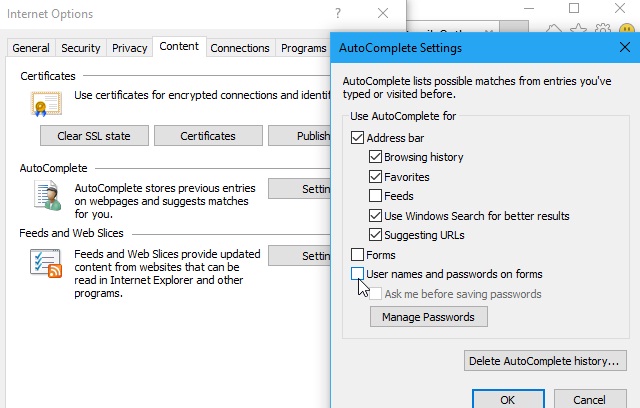The width and height of the screenshot is (640, 408).
Task: Disable Suggesting URLs option
Action: coord(375,235)
